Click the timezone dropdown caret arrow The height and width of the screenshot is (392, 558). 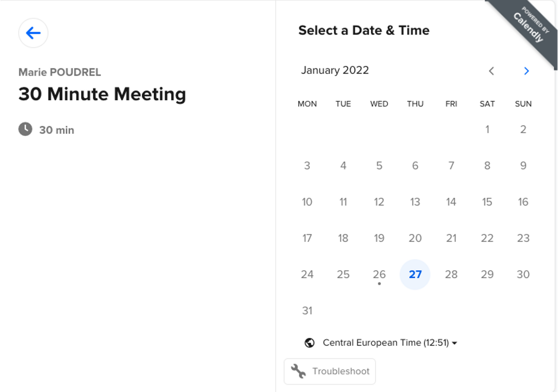pos(455,343)
